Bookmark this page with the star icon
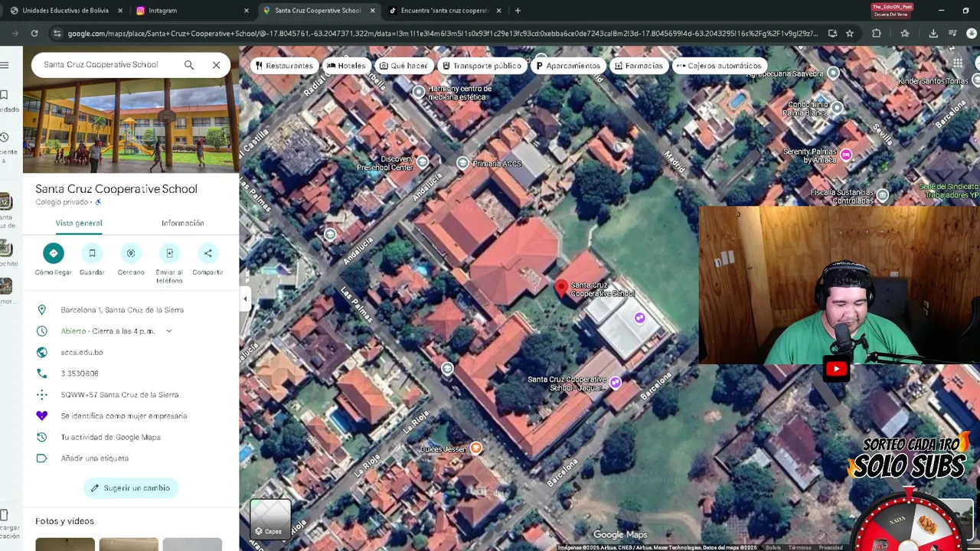The height and width of the screenshot is (551, 980). pyautogui.click(x=850, y=34)
